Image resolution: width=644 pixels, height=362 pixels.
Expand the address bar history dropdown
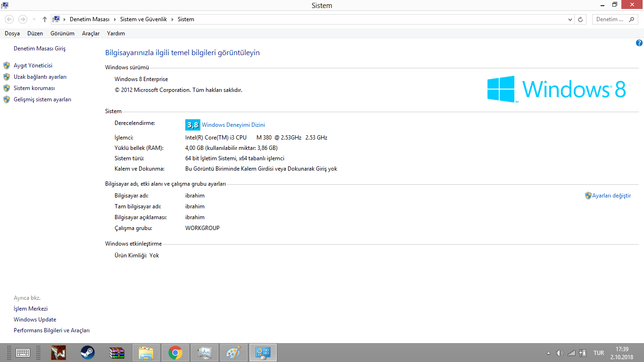coord(570,19)
